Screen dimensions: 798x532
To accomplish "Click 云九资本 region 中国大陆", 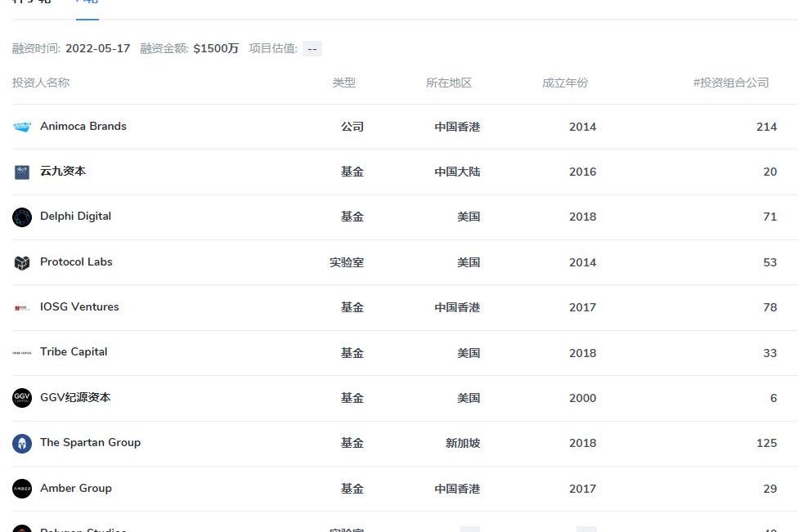I will tap(457, 172).
